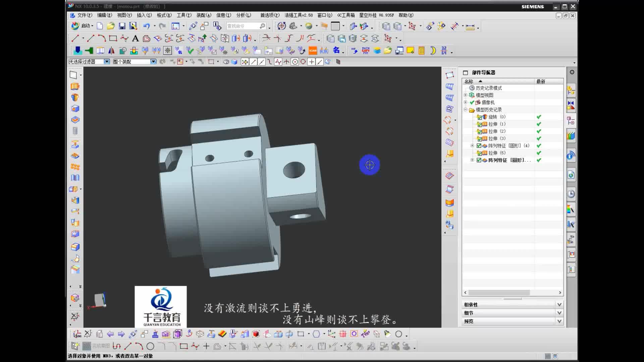Viewport: 644px width, 362px height.
Task: Open the 编辑(E) menu
Action: pos(105,15)
